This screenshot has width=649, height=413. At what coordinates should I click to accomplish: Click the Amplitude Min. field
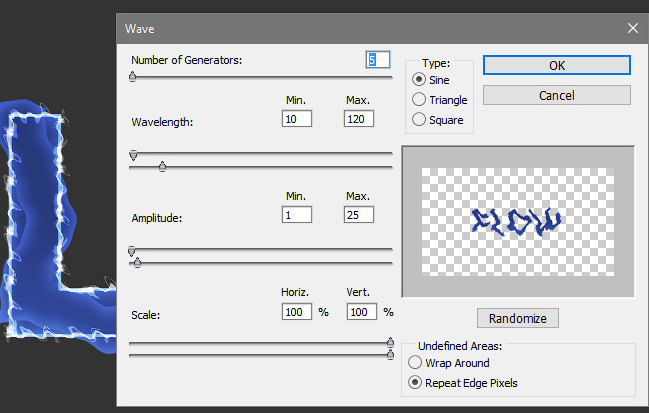(x=297, y=215)
